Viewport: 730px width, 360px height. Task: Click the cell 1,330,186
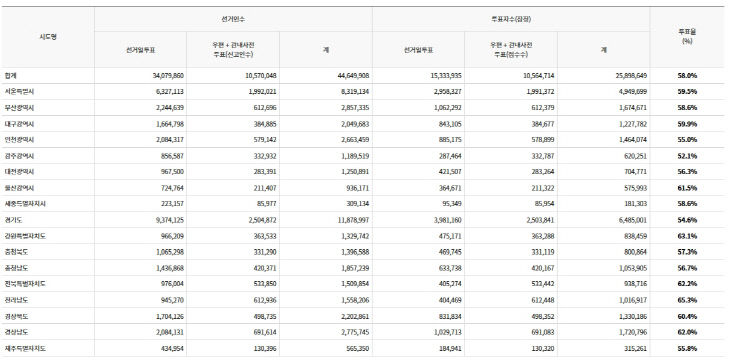(x=633, y=316)
